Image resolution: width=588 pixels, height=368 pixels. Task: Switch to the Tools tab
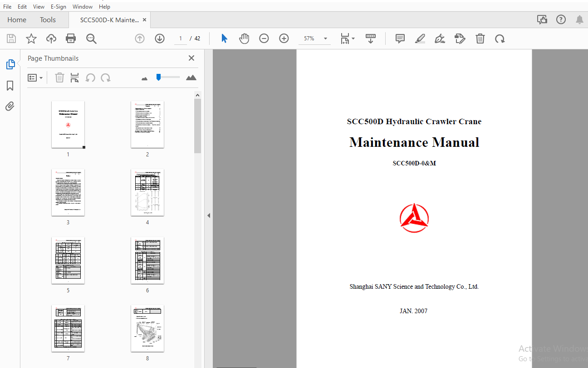point(48,19)
